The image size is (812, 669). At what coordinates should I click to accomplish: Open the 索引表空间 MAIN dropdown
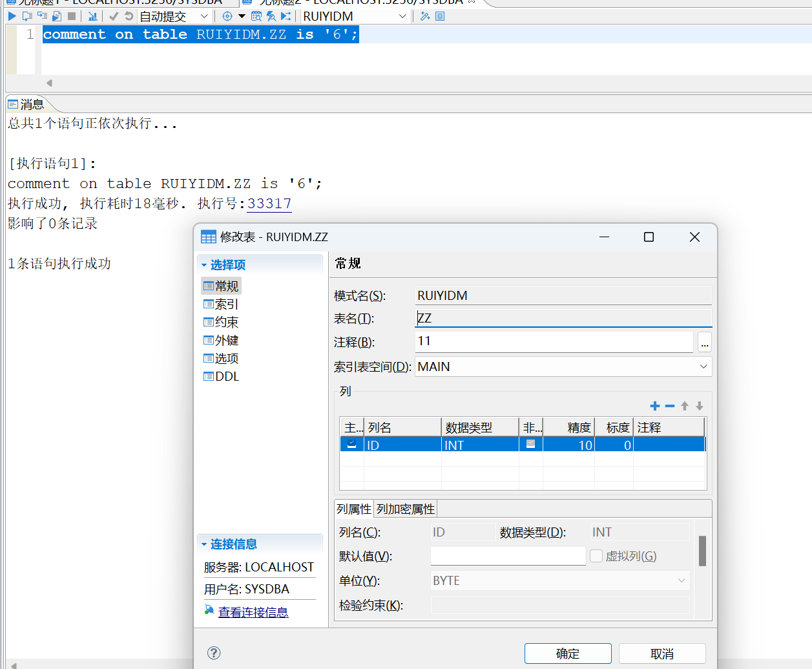click(563, 366)
